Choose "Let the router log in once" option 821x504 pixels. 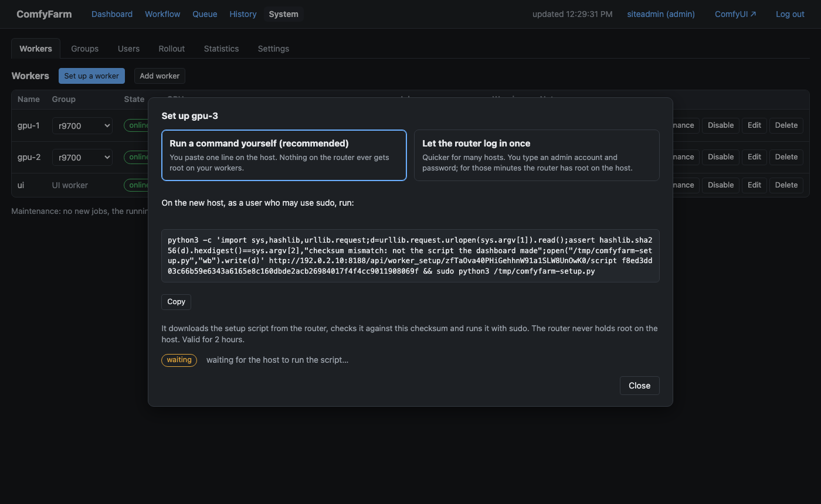tap(537, 155)
